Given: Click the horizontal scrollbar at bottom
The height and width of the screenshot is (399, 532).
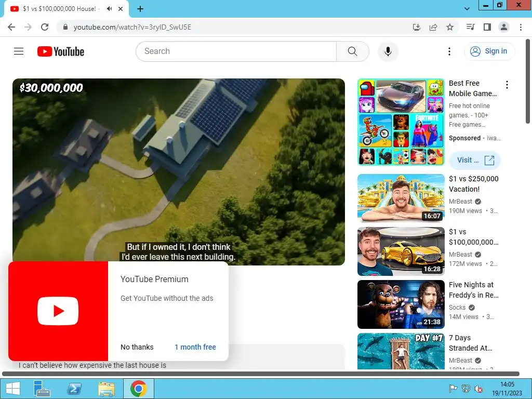Looking at the screenshot, I should (x=261, y=374).
